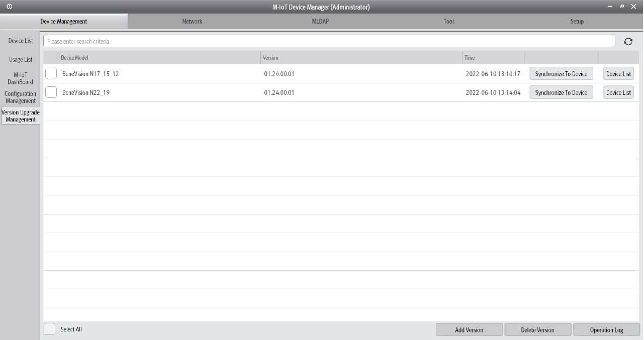Open Configuration Management in sidebar

(21, 97)
